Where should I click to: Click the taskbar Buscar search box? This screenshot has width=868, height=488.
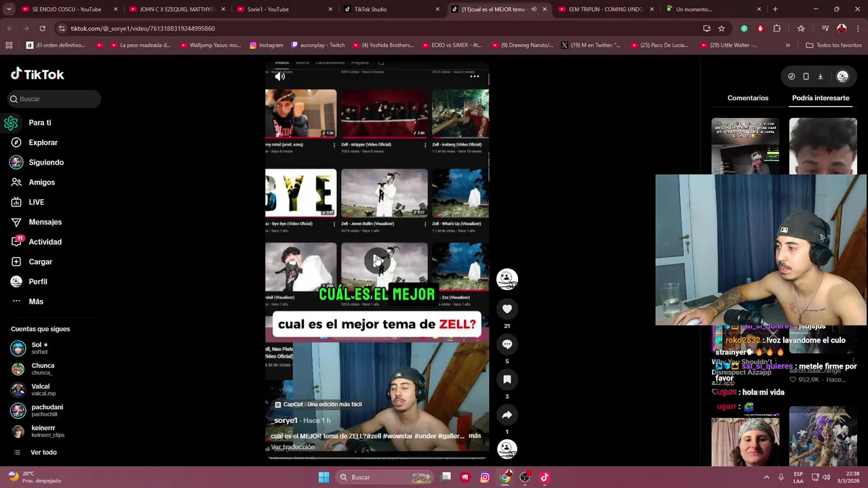384,477
